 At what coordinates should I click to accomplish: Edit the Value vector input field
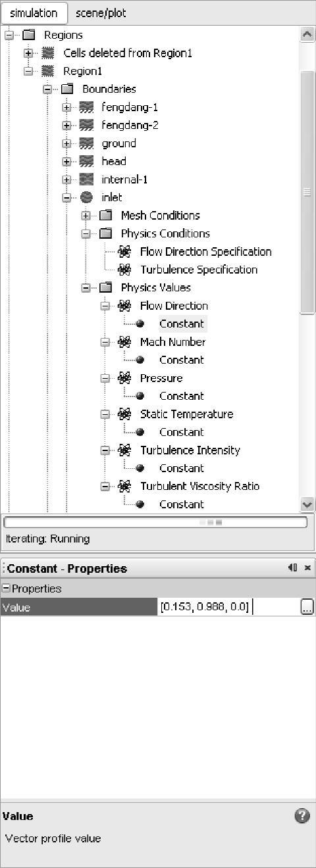[x=228, y=608]
